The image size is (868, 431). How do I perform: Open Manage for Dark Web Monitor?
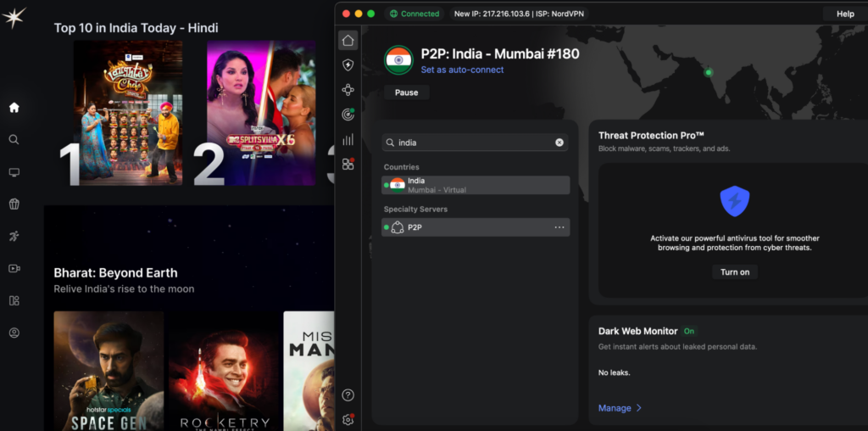[620, 408]
